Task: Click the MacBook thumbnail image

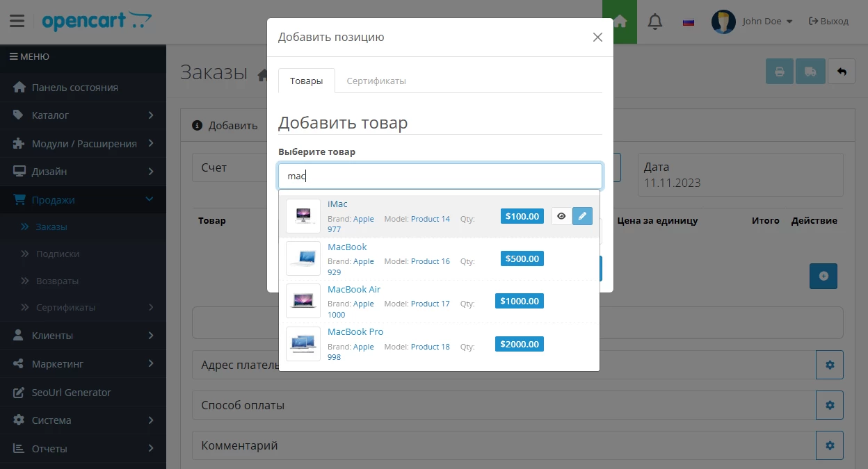Action: click(303, 258)
